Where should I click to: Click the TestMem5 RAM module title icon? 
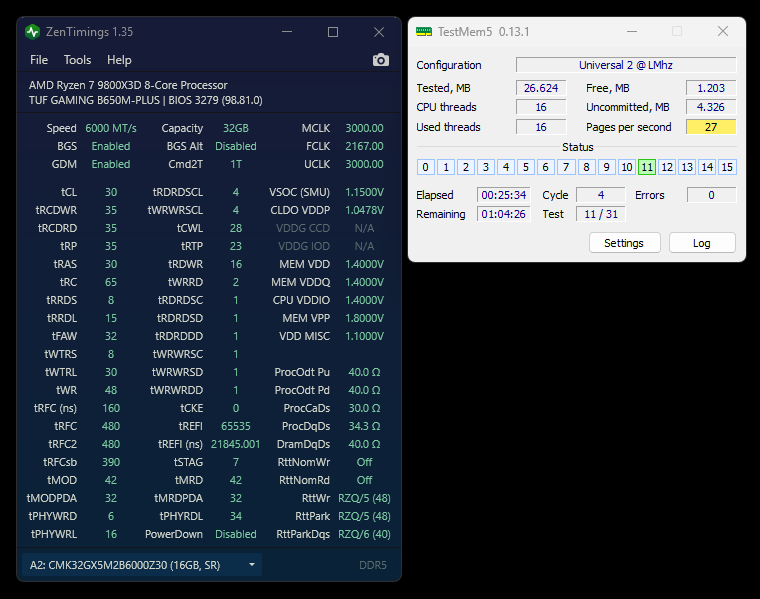424,32
